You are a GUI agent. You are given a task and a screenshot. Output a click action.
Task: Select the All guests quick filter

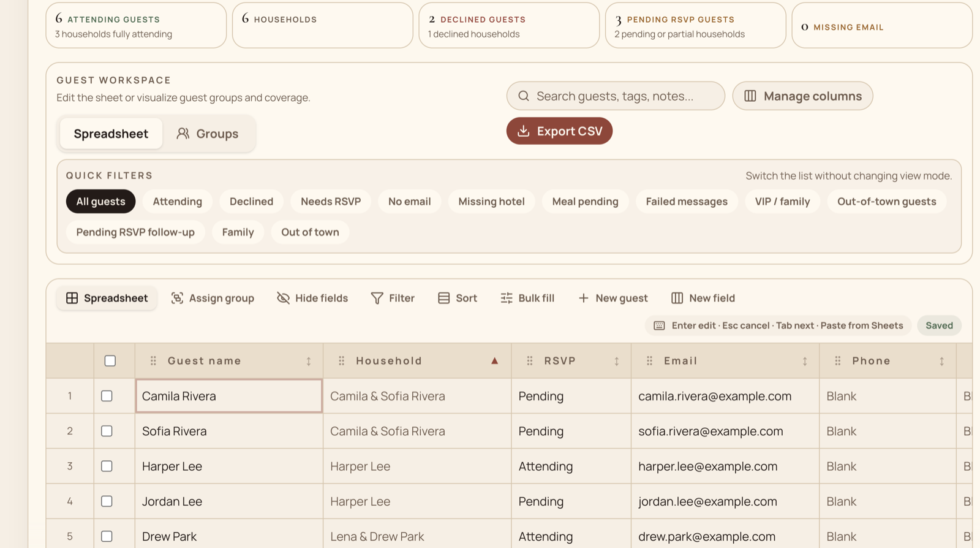coord(100,202)
